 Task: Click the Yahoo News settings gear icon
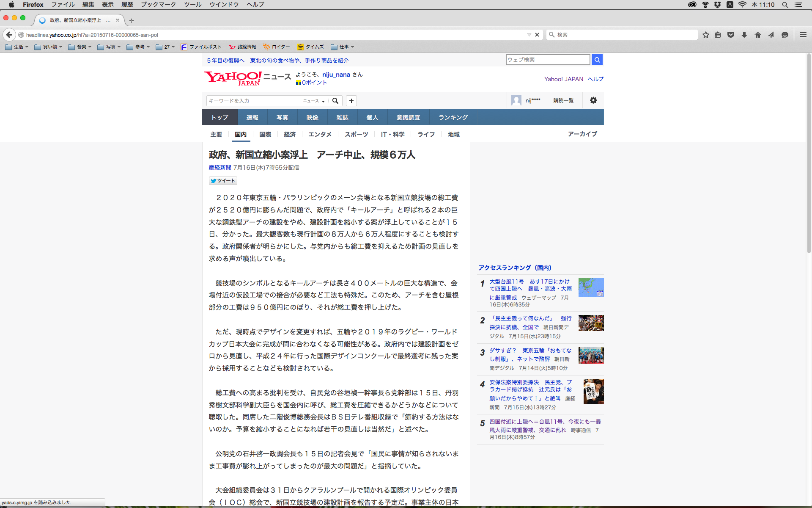pyautogui.click(x=593, y=100)
